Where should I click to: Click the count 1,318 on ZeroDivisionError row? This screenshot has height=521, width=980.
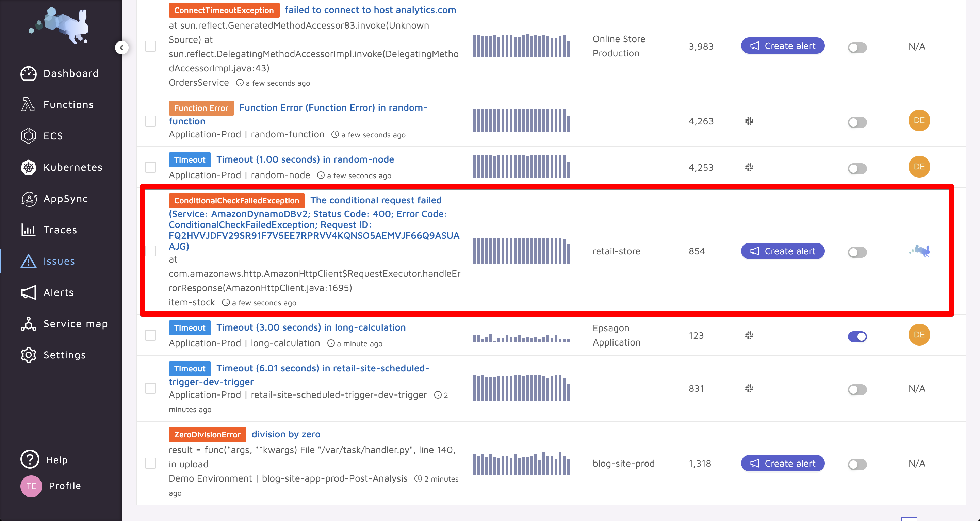700,464
